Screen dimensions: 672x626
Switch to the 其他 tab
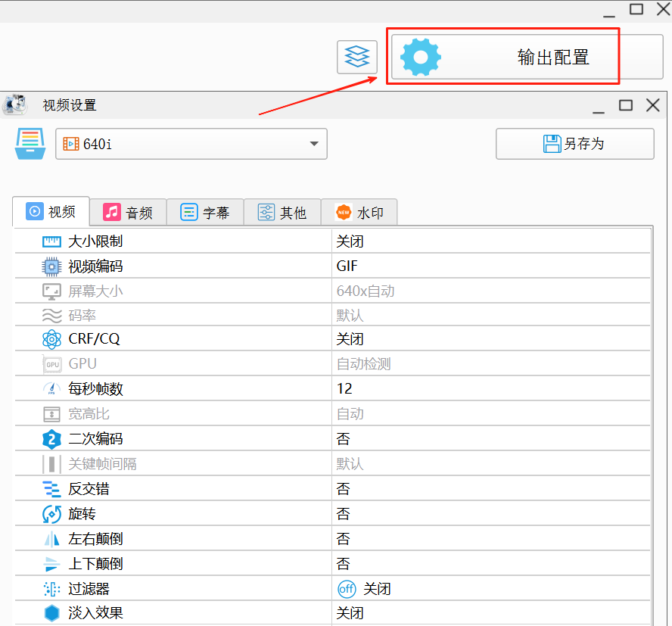(x=282, y=212)
